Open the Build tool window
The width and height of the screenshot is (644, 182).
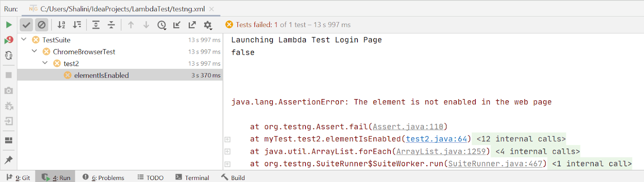[x=233, y=178]
